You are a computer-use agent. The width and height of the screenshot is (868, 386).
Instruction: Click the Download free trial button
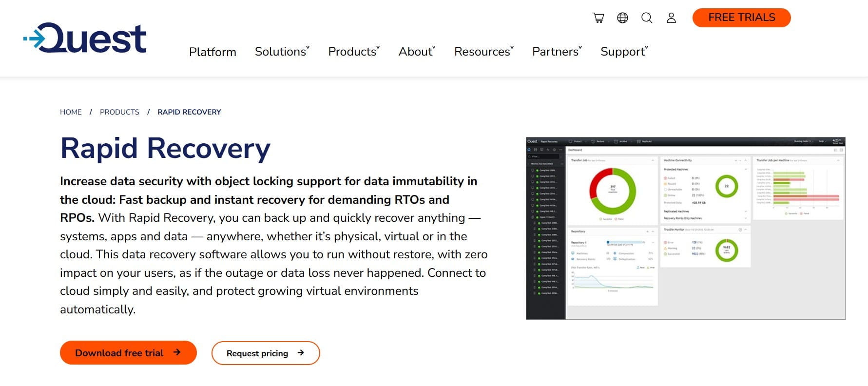[119, 353]
